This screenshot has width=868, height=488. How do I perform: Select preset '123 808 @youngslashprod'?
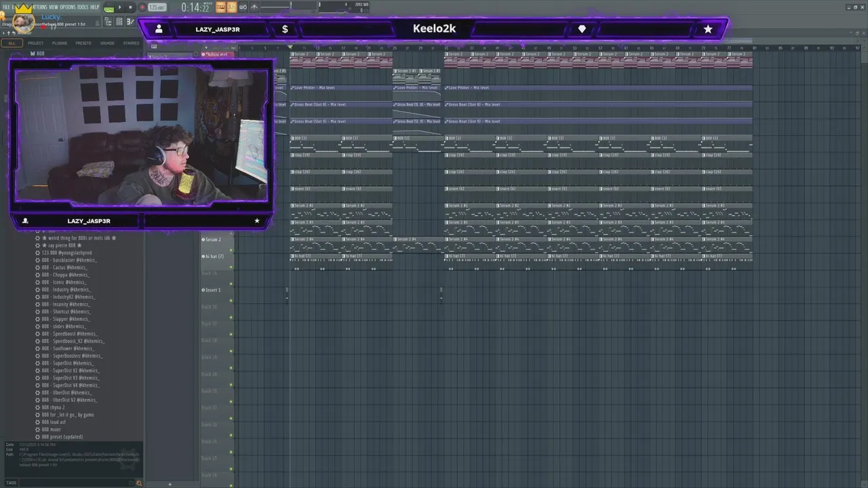click(x=66, y=253)
